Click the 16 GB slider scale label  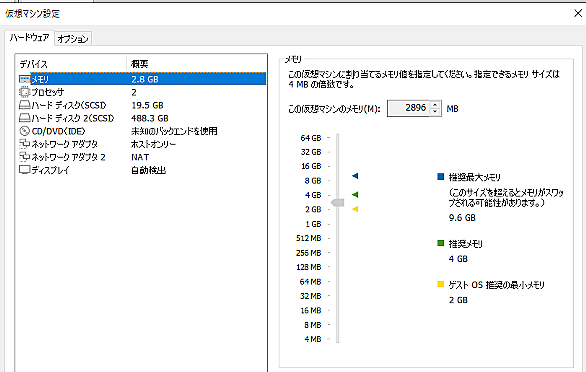(311, 166)
